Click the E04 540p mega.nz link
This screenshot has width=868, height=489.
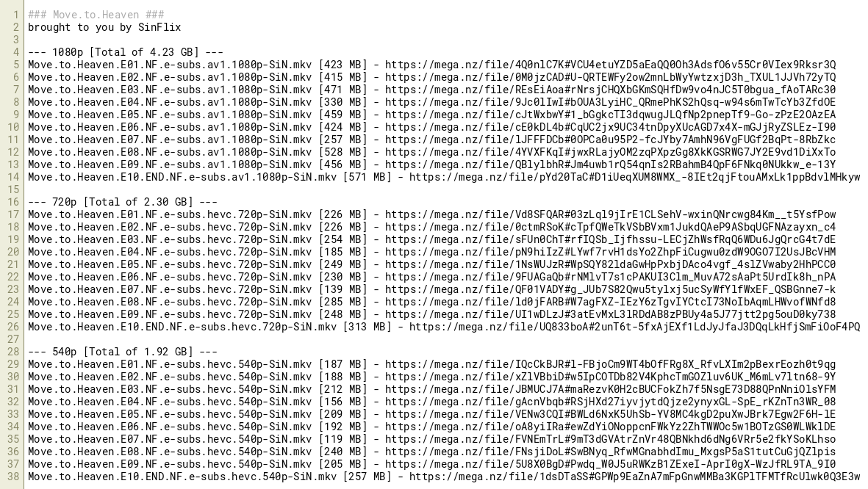(x=610, y=402)
